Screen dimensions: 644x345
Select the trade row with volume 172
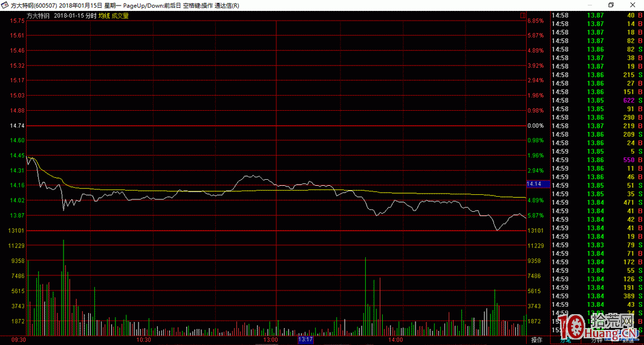coord(597,261)
